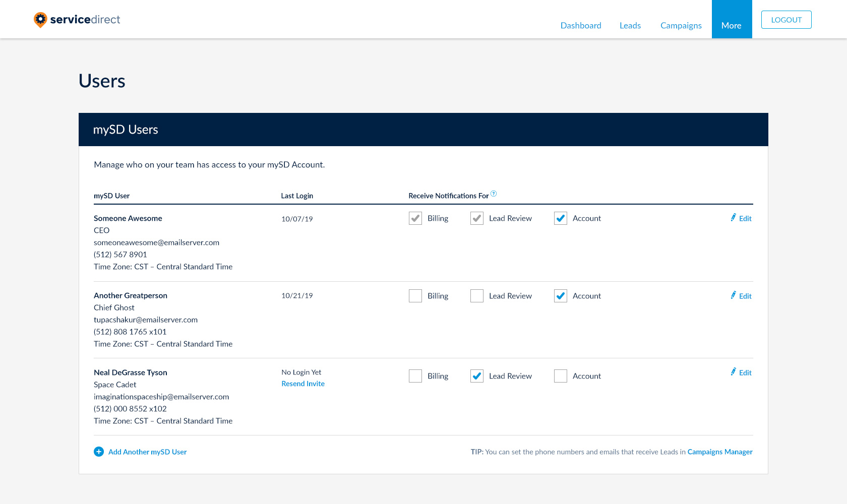Image resolution: width=847 pixels, height=504 pixels.
Task: Click the "No Login Yet" status text
Action: 301,372
